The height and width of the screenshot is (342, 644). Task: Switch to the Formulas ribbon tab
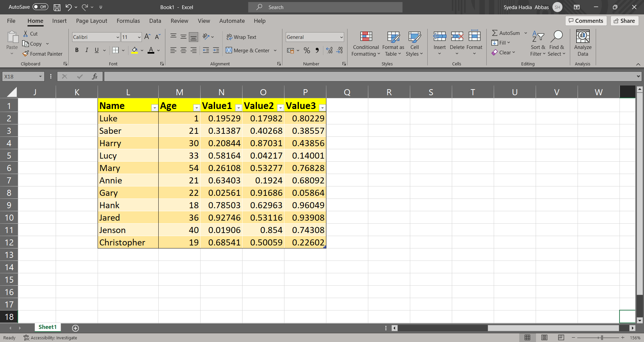pyautogui.click(x=128, y=21)
